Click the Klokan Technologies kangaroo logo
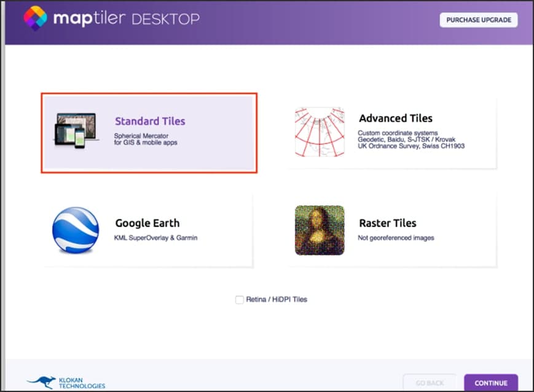The image size is (534, 392). [41, 382]
